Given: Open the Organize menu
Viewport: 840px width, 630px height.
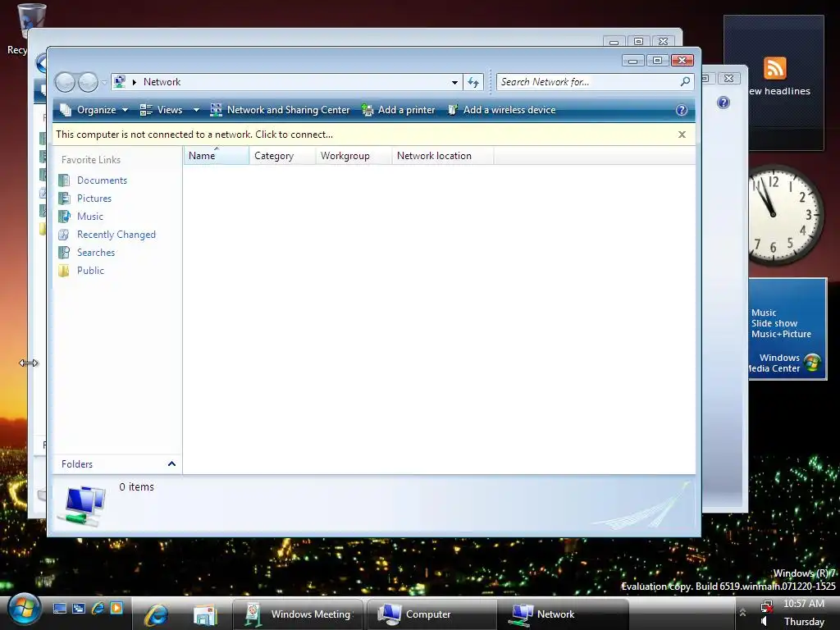Looking at the screenshot, I should click(94, 110).
